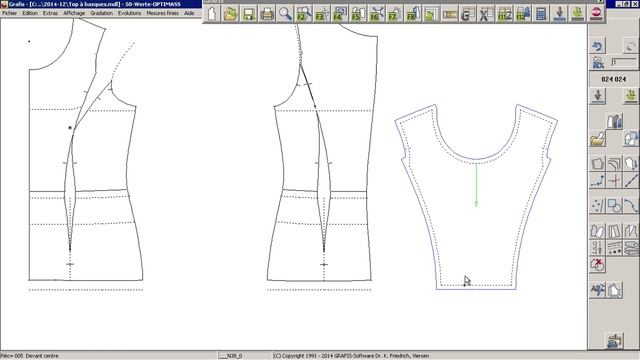Image resolution: width=640 pixels, height=360 pixels.
Task: Select the blue curve tool
Action: tap(631, 206)
